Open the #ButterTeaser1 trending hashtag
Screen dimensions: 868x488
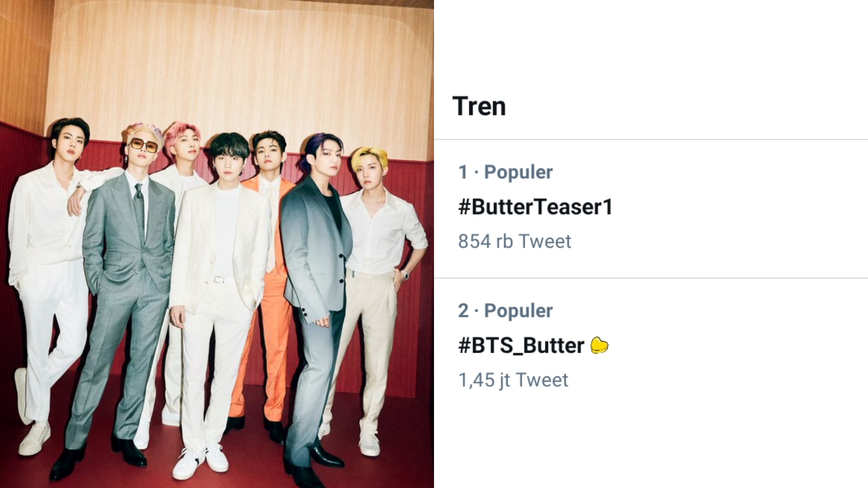coord(535,207)
